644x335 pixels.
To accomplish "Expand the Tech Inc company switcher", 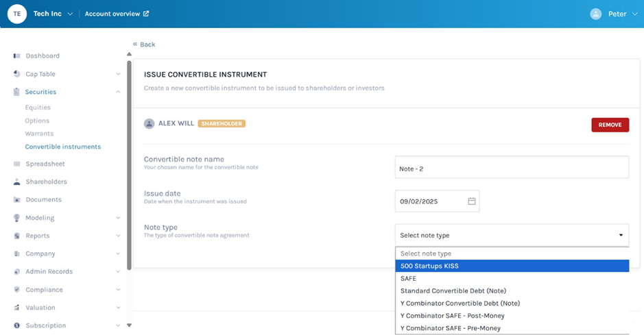I will point(70,14).
